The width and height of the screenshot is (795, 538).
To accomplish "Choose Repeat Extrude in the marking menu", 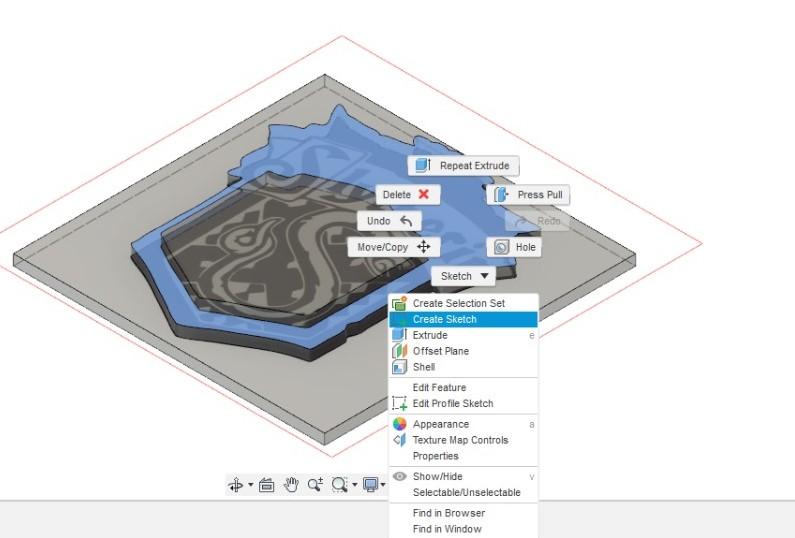I will 463,166.
